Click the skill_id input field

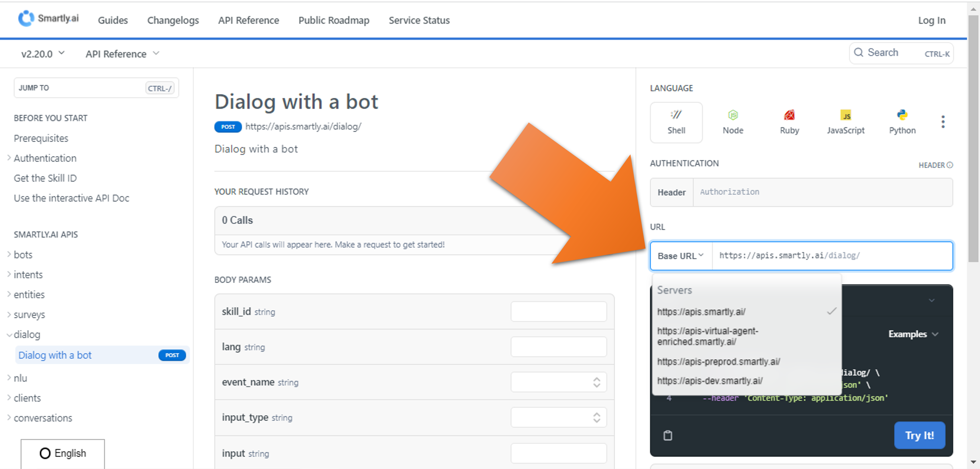558,311
